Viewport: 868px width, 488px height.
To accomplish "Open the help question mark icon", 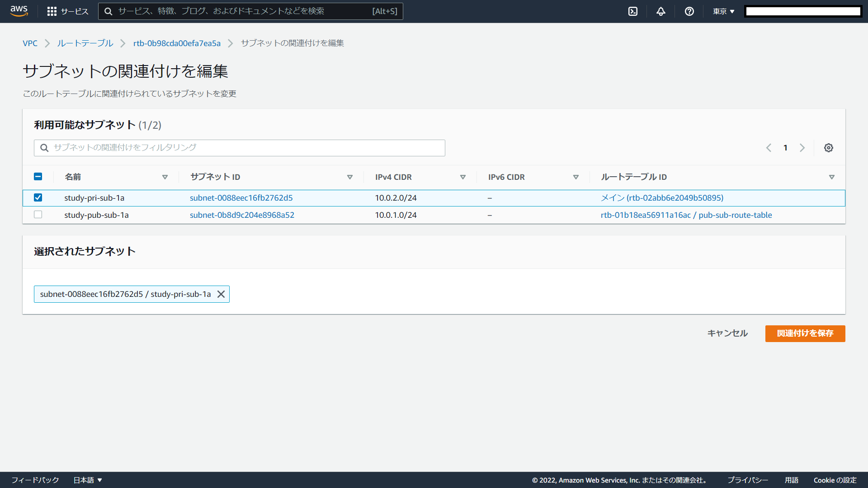I will coord(689,11).
